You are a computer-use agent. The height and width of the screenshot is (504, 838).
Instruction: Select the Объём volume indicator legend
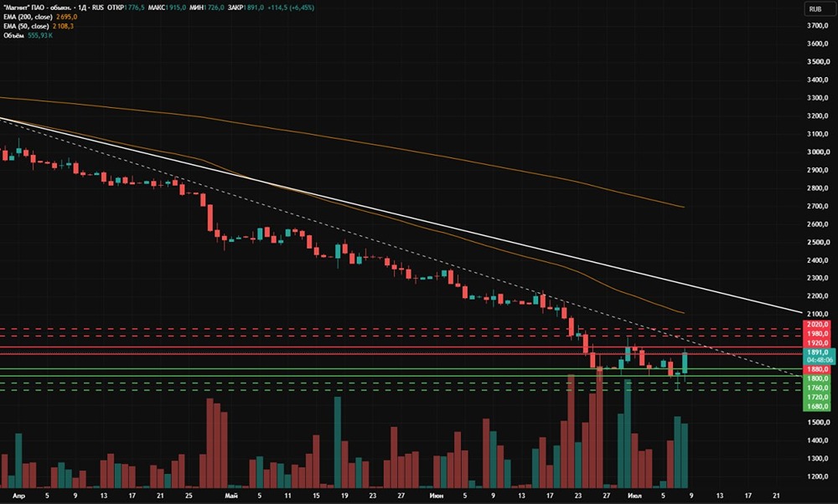(x=13, y=35)
